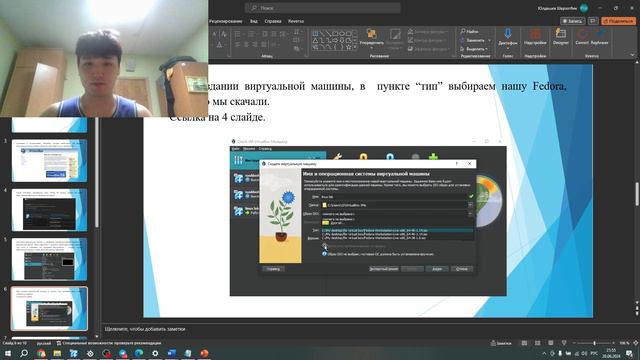Open the Рецензирование ribbon tab
Screen dimensions: 640x360
click(225, 21)
